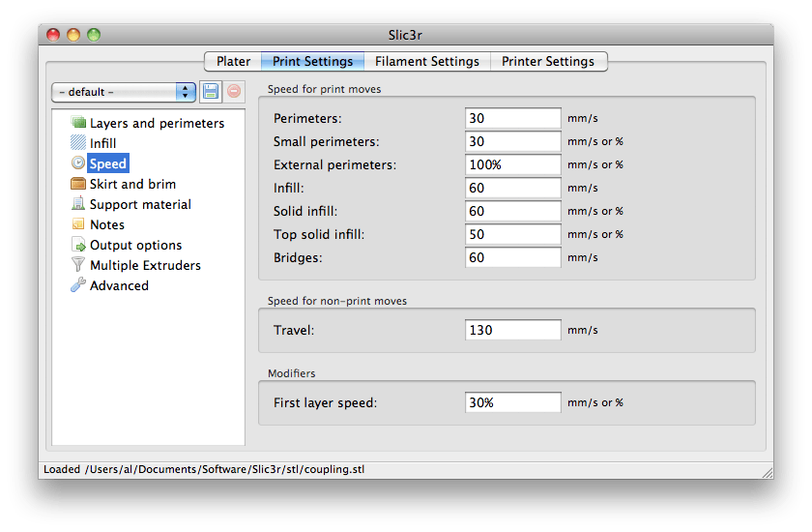This screenshot has width=812, height=532.
Task: Open the Printer Settings tab
Action: (x=548, y=61)
